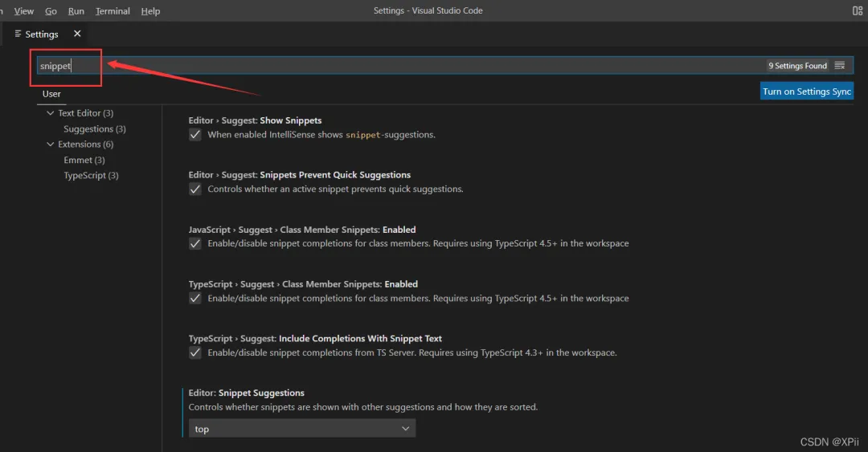Toggle TypeScript Class Member Snippets Enabled checkbox
The width and height of the screenshot is (868, 452).
[x=194, y=298]
